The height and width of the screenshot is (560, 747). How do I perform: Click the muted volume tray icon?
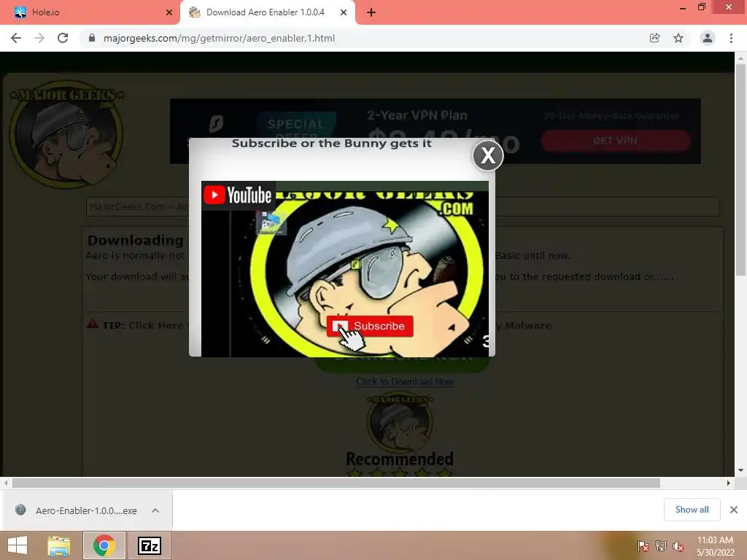click(x=678, y=546)
